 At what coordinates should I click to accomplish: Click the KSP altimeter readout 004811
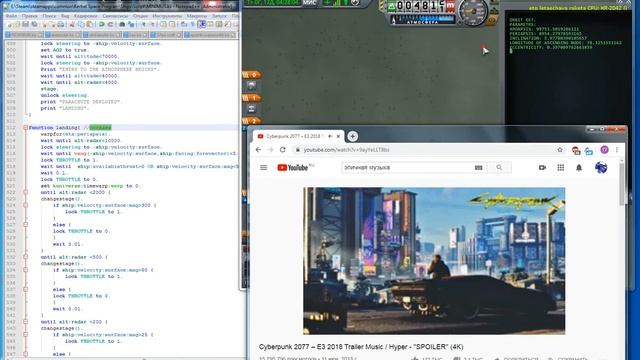(x=421, y=6)
